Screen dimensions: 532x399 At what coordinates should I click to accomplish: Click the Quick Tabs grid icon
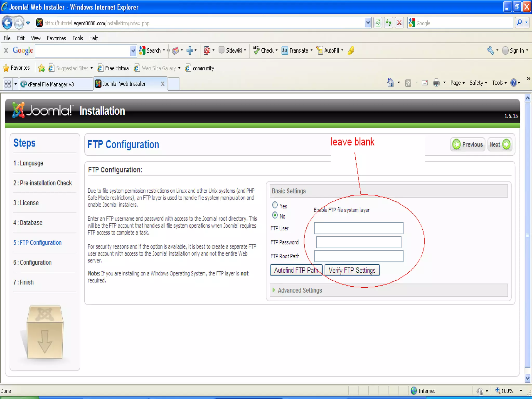click(8, 84)
